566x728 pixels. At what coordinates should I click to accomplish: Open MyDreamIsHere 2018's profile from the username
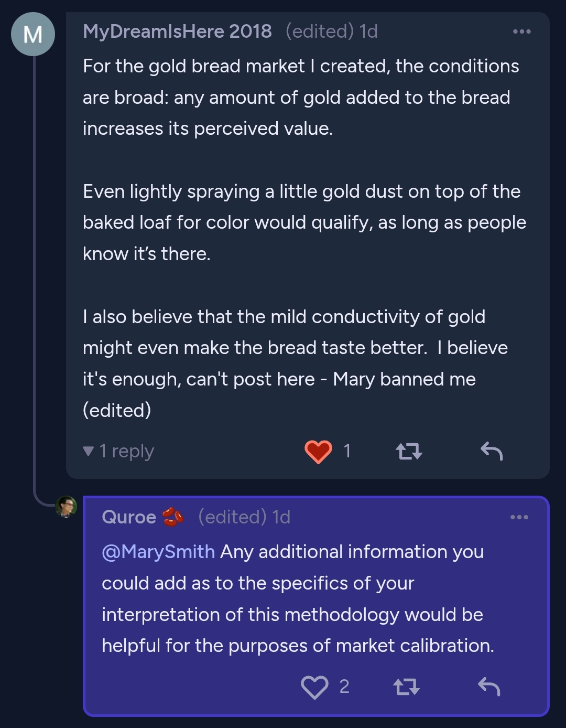[177, 31]
